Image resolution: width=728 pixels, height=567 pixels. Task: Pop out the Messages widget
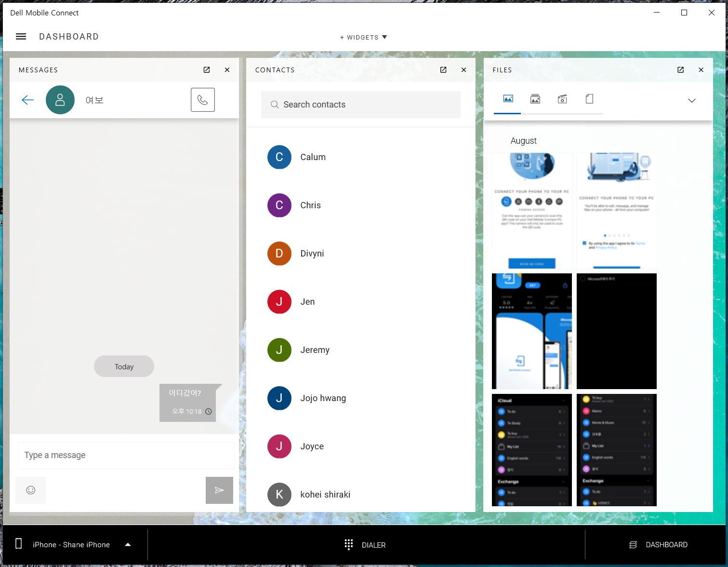pyautogui.click(x=207, y=70)
